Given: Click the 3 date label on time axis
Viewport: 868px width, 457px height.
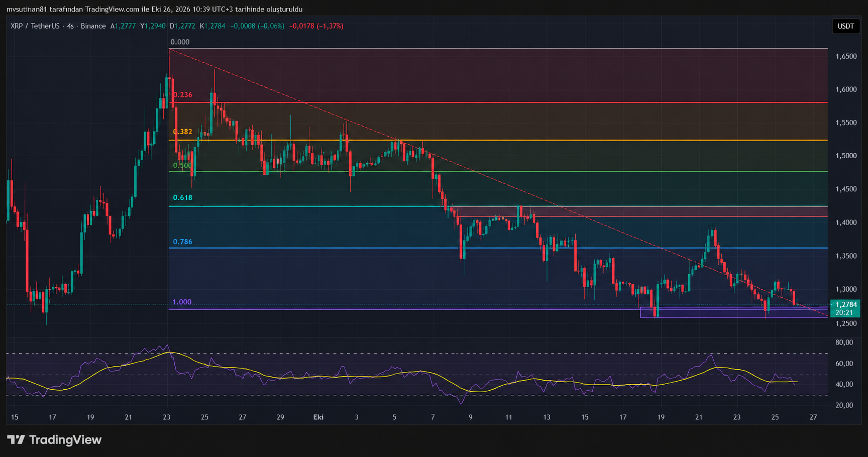Looking at the screenshot, I should click(x=357, y=417).
